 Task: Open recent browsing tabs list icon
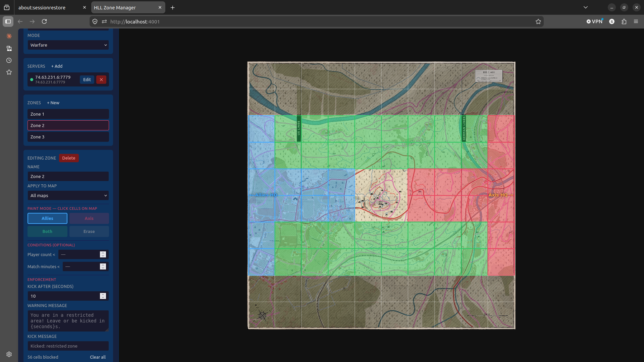point(7,7)
